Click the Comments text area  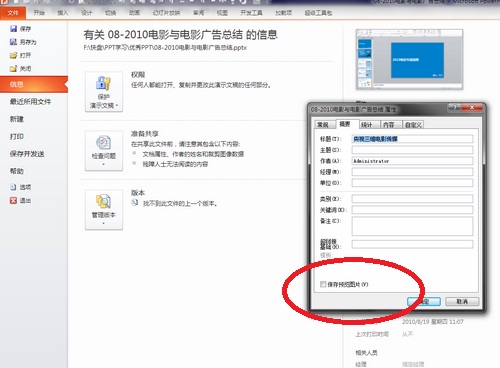(412, 226)
